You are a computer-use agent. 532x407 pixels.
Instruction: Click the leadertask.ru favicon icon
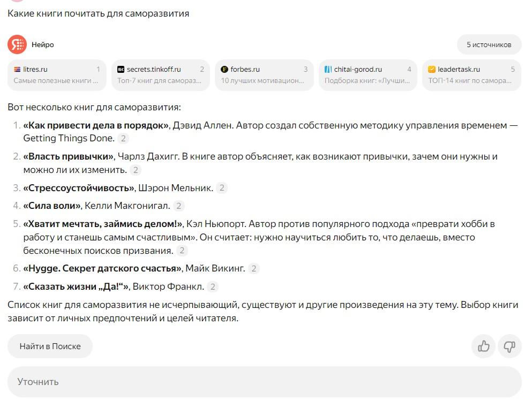(432, 69)
